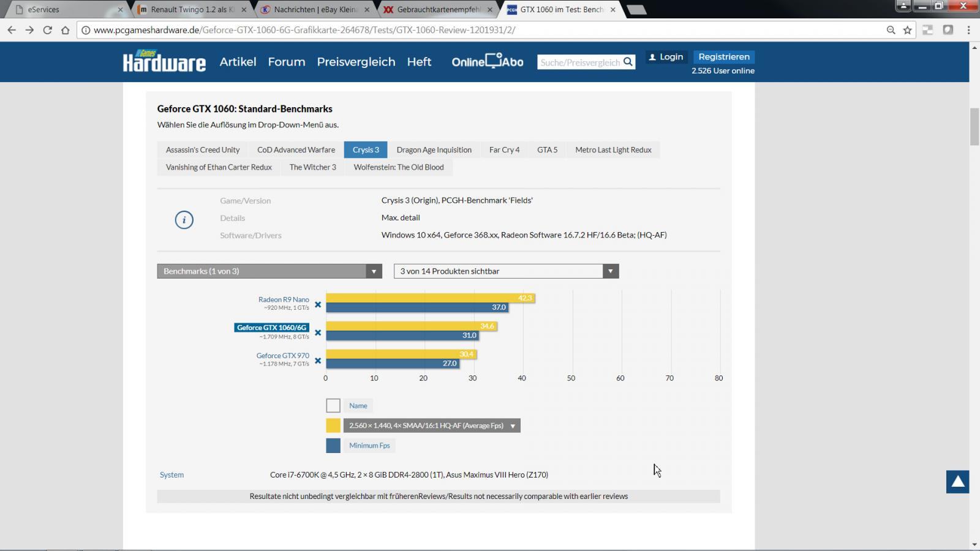980x551 pixels.
Task: Open the Preisvergleich navigation link
Action: (x=356, y=62)
